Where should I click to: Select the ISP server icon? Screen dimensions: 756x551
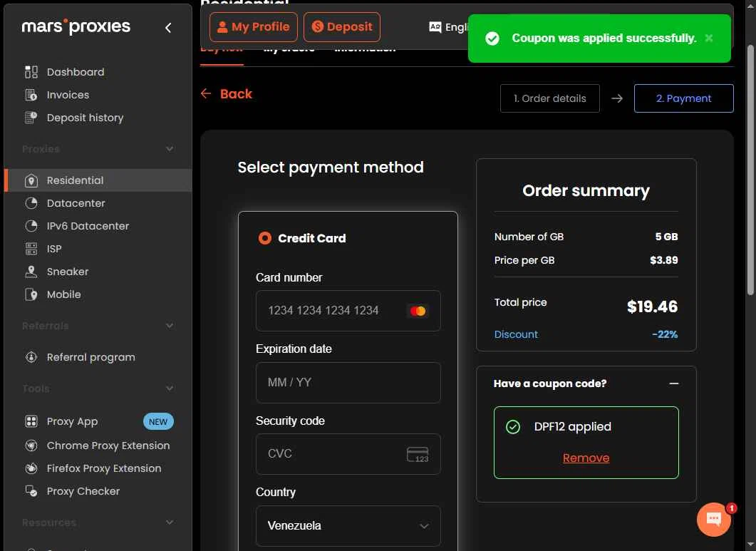pos(31,249)
